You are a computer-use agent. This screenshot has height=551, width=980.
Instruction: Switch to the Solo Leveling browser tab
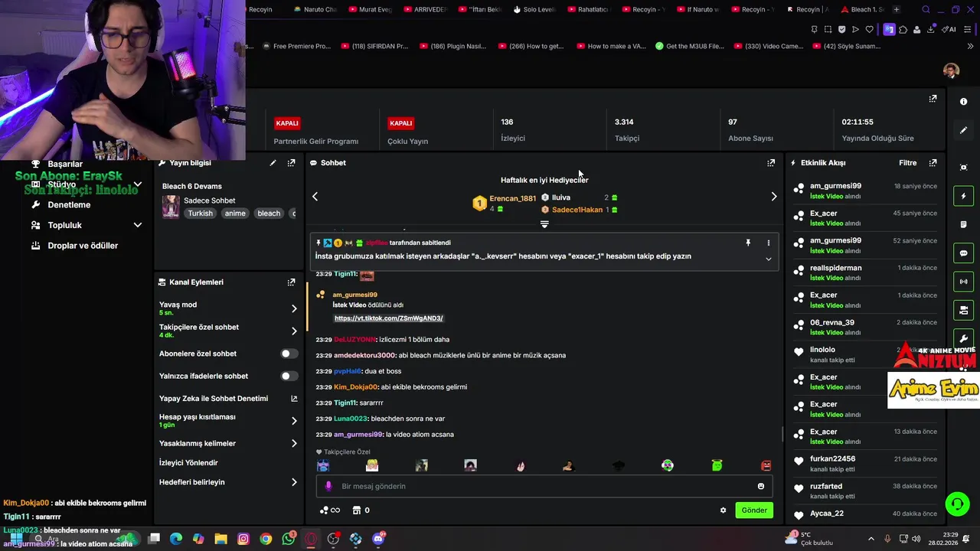pyautogui.click(x=534, y=9)
